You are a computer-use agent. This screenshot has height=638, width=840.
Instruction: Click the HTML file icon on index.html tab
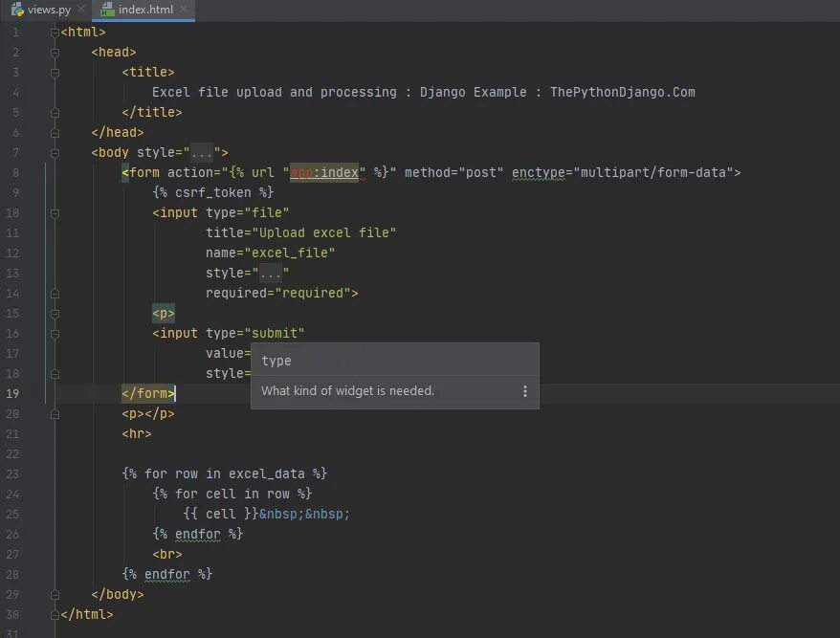pyautogui.click(x=107, y=10)
